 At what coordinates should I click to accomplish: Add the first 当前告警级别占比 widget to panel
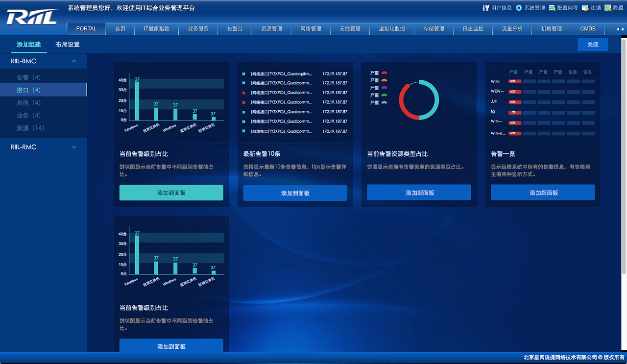[x=171, y=193]
